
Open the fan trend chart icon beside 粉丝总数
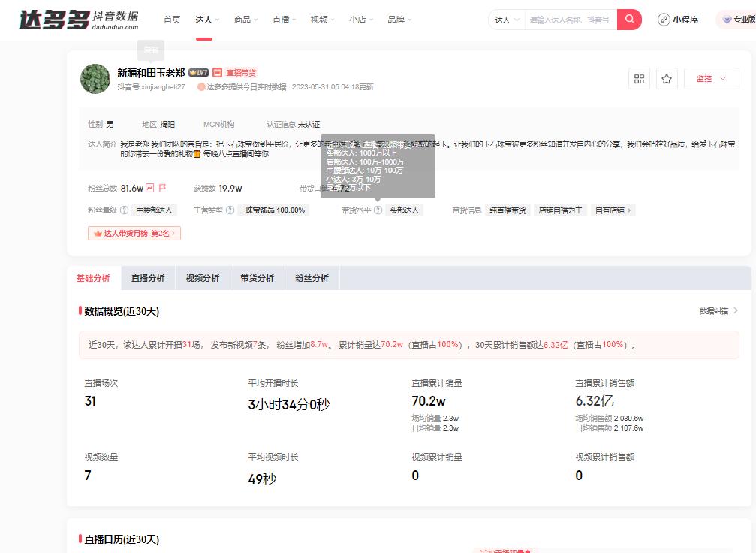(149, 187)
